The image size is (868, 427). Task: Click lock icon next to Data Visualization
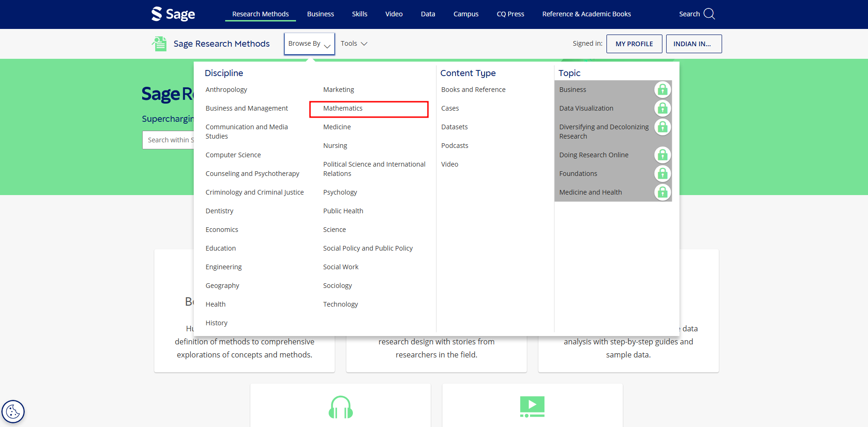click(x=662, y=108)
